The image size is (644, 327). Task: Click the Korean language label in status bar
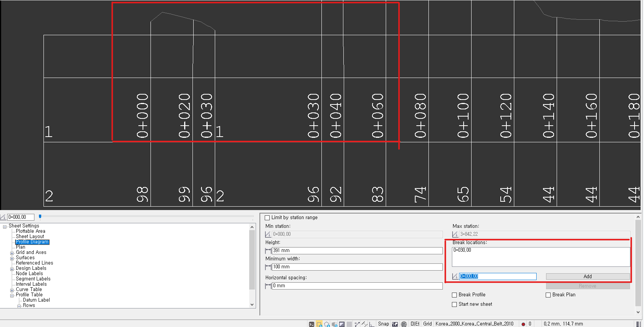pos(415,324)
